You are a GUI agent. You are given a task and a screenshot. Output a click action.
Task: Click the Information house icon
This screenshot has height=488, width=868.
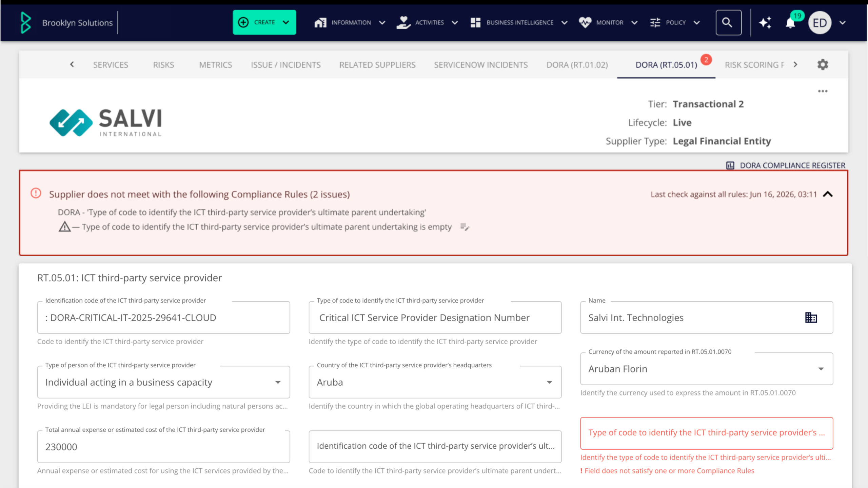pos(320,22)
